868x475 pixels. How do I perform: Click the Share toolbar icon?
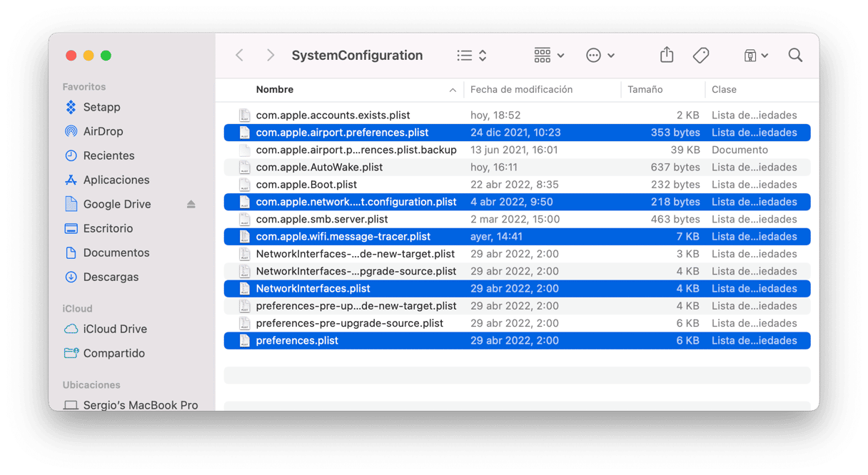666,55
